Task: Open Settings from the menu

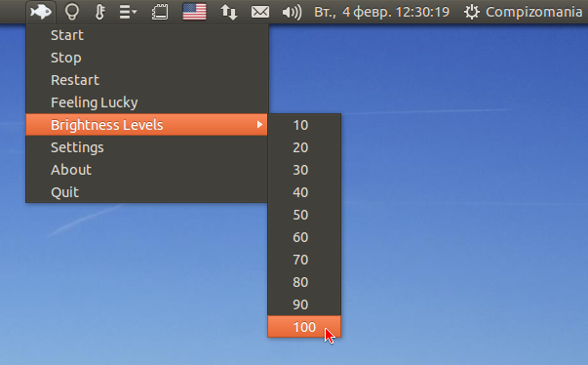Action: (x=146, y=147)
